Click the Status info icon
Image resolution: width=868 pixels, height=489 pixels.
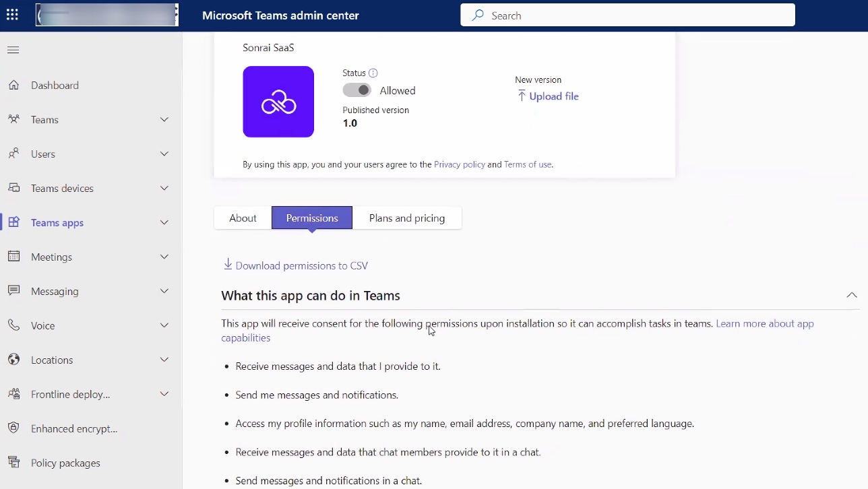pos(373,73)
